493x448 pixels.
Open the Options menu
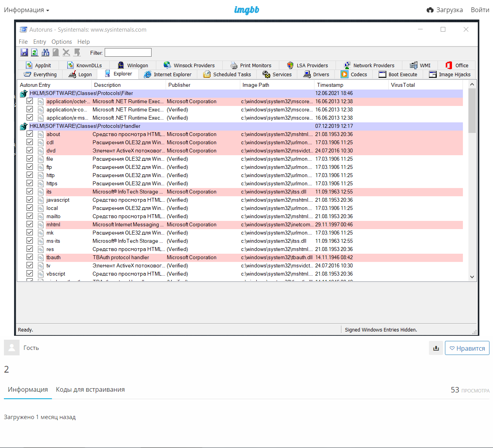point(61,41)
